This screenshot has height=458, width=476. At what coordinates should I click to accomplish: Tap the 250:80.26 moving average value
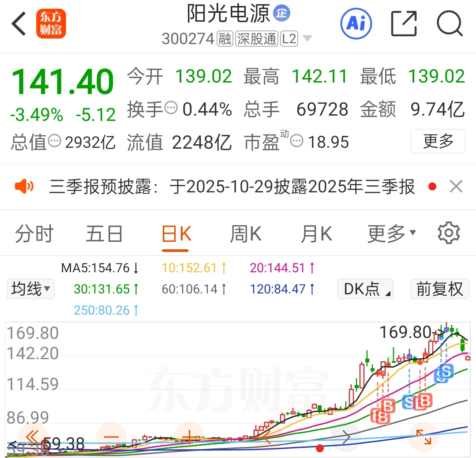tap(106, 310)
